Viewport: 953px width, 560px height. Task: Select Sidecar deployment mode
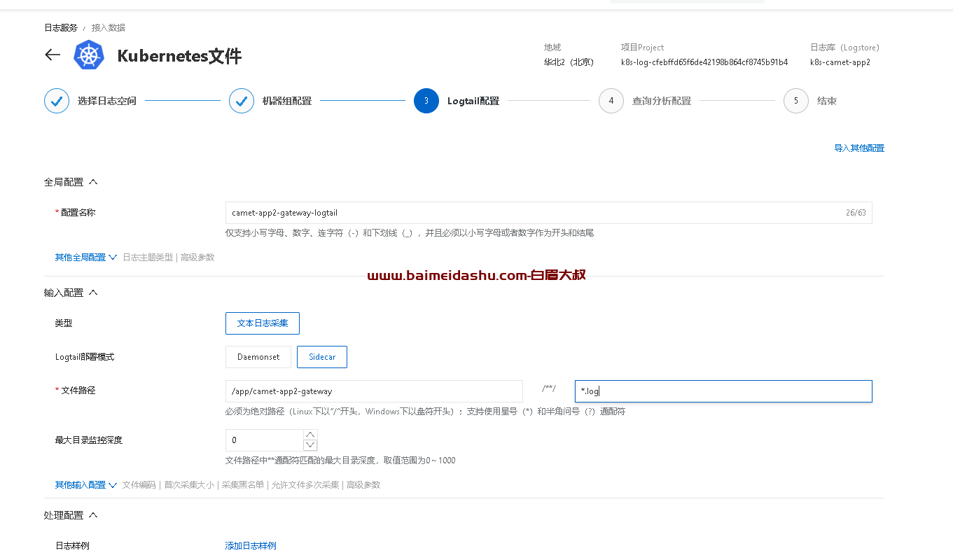322,357
